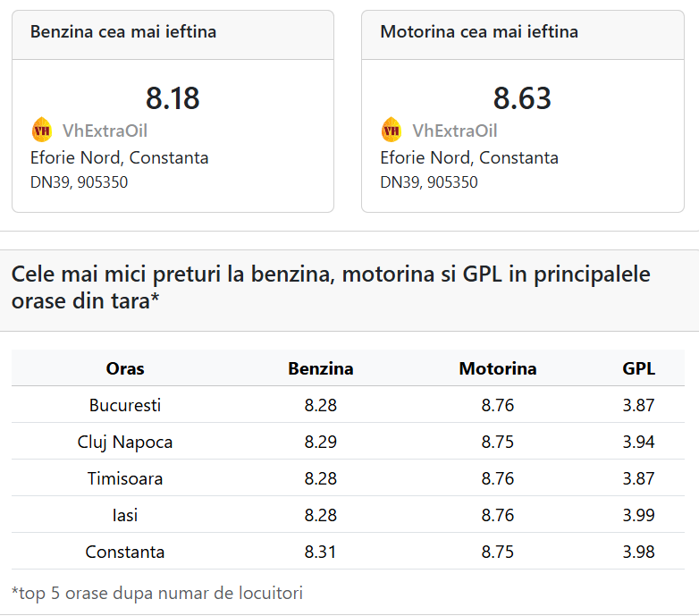Select the Iasi city row
699x616 pixels.
[x=125, y=515]
